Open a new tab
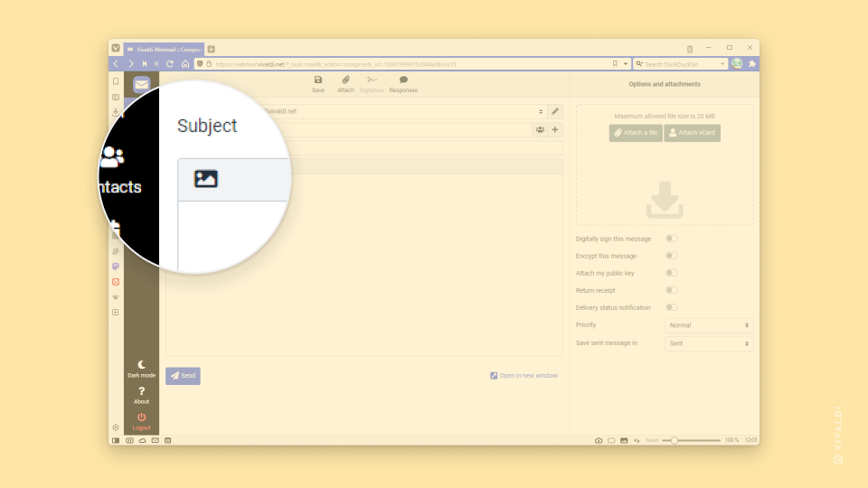 [x=211, y=49]
